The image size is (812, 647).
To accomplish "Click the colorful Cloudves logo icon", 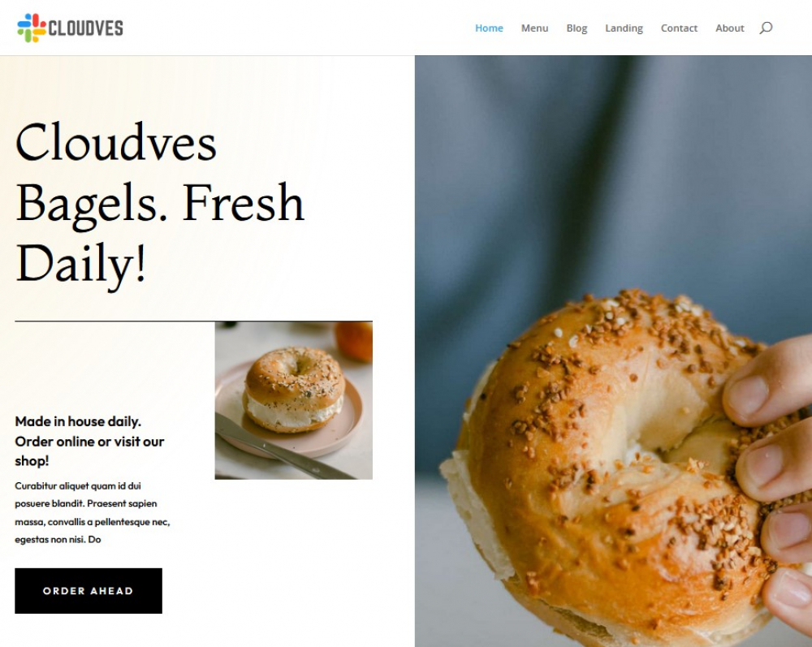I will pyautogui.click(x=32, y=28).
